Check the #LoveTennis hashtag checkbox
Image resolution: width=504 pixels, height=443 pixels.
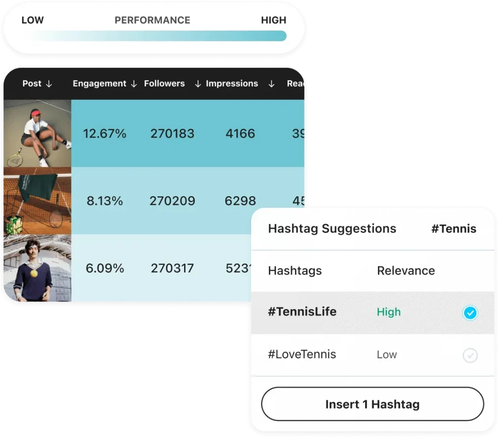(x=470, y=355)
